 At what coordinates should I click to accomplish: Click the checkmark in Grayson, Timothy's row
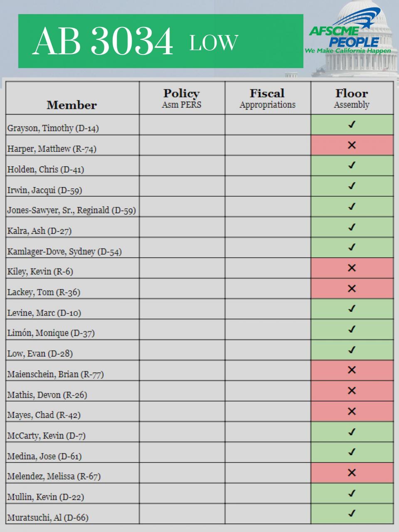[x=352, y=124]
